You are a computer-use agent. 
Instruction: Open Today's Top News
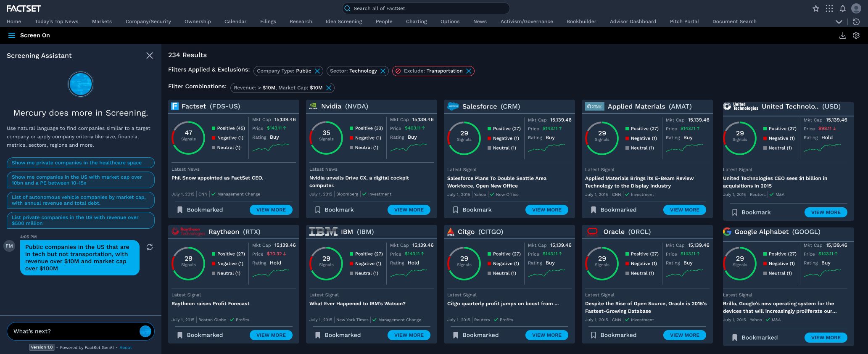coord(57,21)
